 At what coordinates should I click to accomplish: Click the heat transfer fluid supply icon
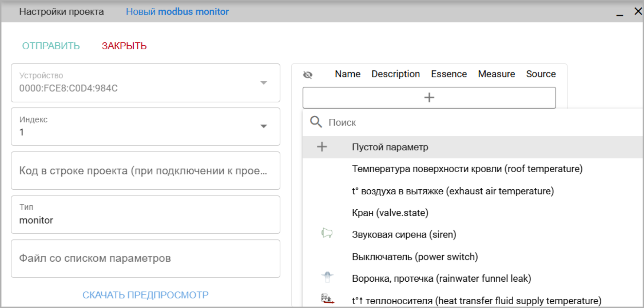tap(327, 299)
